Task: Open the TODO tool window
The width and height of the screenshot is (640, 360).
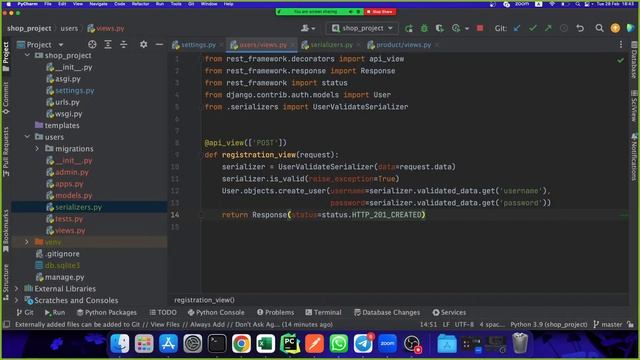Action: pyautogui.click(x=163, y=312)
